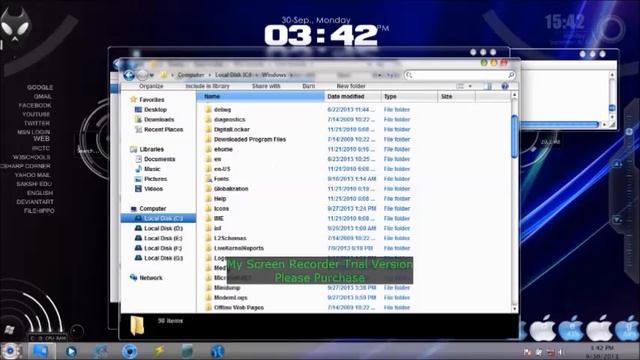Click the Videos library icon
Viewport: 640px width, 360px height.
[138, 189]
